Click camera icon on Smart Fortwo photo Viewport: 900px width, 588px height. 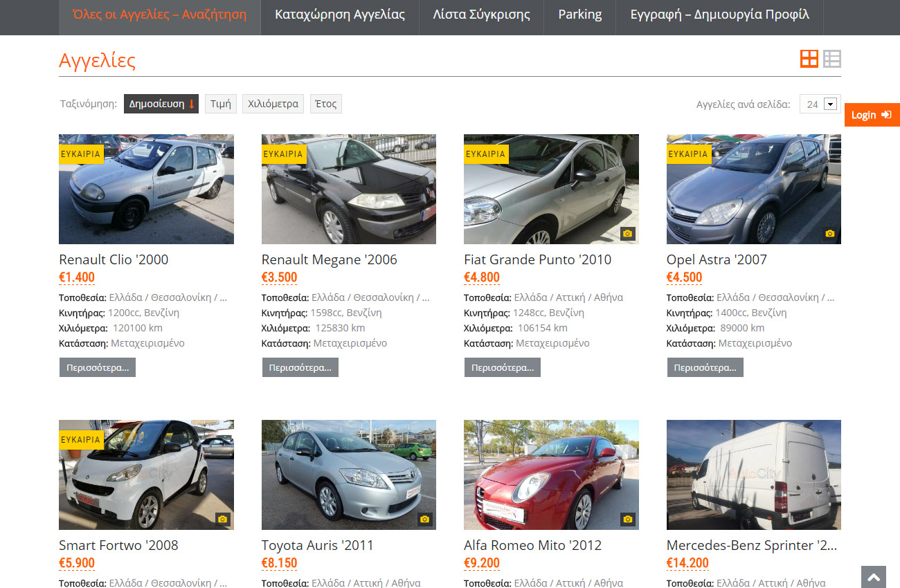pos(222,519)
